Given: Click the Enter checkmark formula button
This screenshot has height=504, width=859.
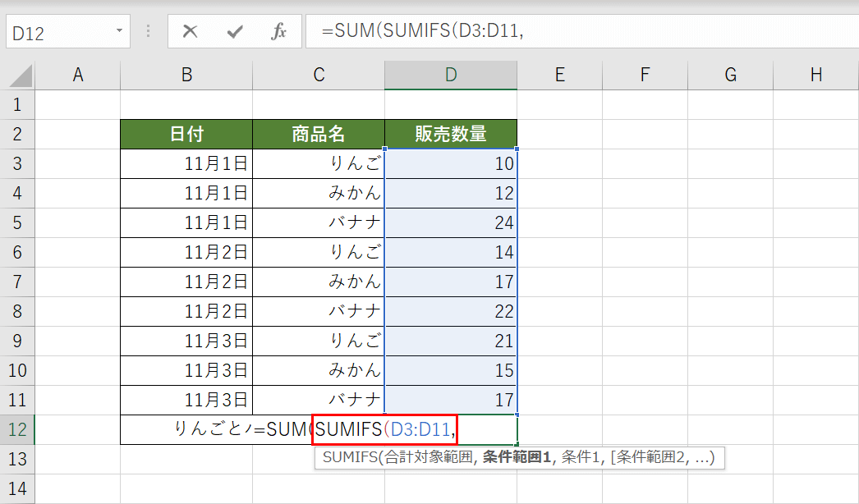Looking at the screenshot, I should coord(235,32).
